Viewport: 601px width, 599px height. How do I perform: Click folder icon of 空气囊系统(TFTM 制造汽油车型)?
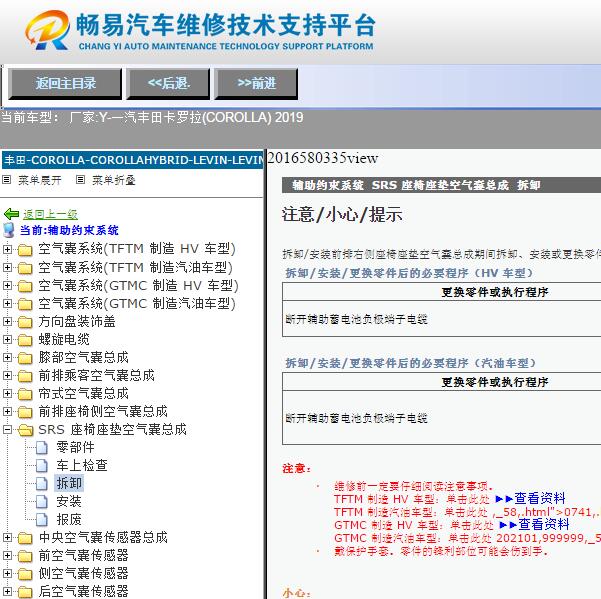[25, 268]
